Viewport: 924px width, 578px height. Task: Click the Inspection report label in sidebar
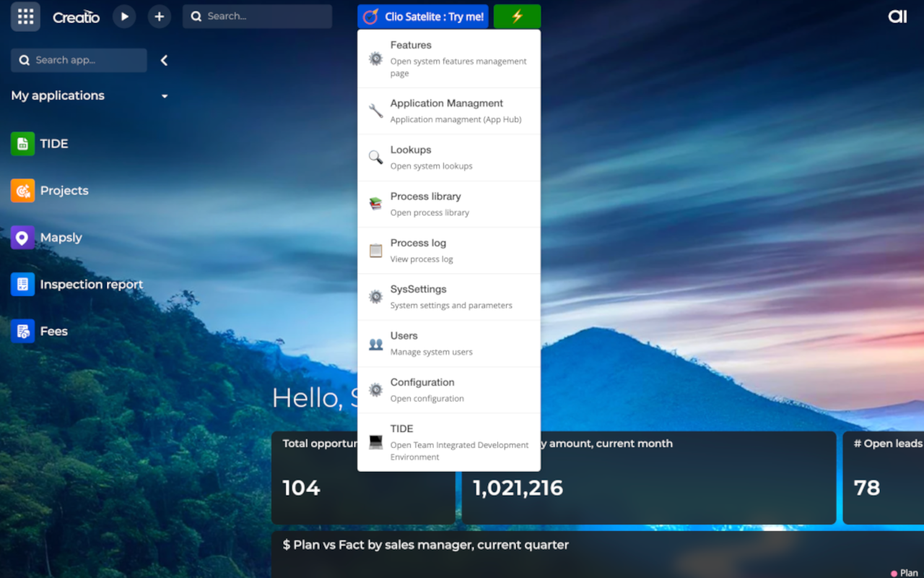tap(92, 285)
